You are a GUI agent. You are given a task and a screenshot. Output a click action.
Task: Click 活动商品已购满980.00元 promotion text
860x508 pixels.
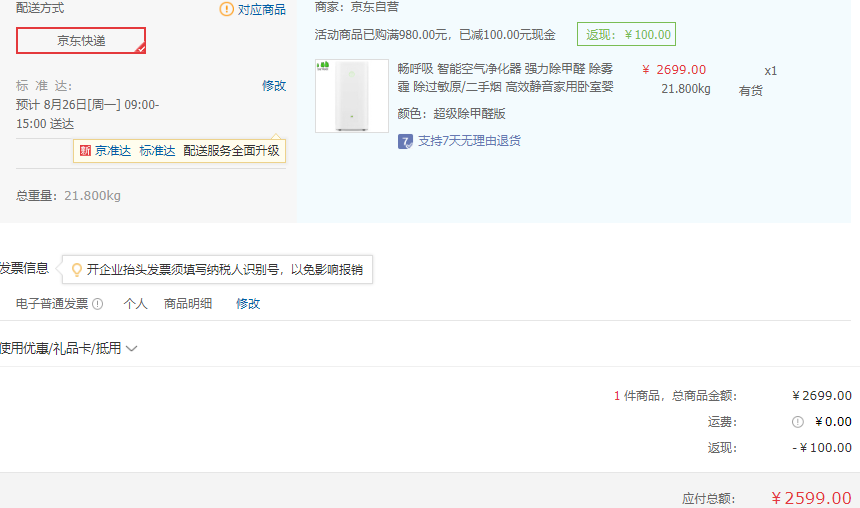pos(435,35)
